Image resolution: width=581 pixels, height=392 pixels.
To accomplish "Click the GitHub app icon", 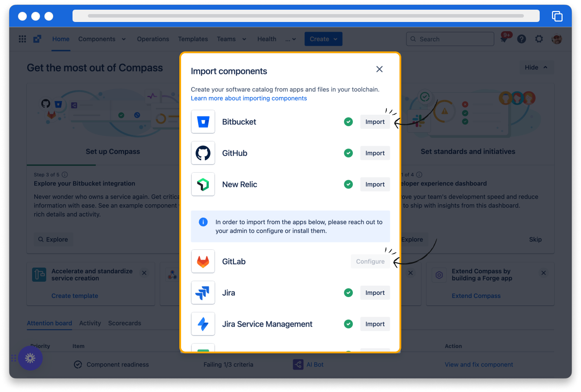I will [x=203, y=153].
